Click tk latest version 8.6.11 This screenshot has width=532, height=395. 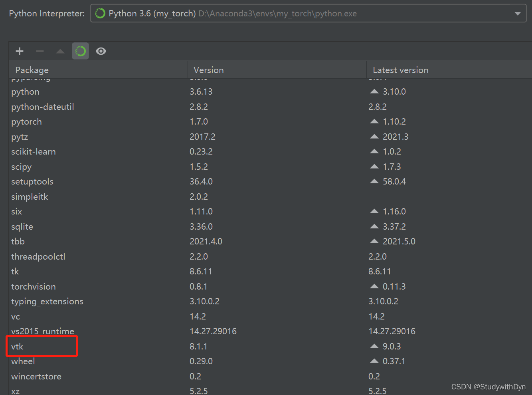pos(380,272)
